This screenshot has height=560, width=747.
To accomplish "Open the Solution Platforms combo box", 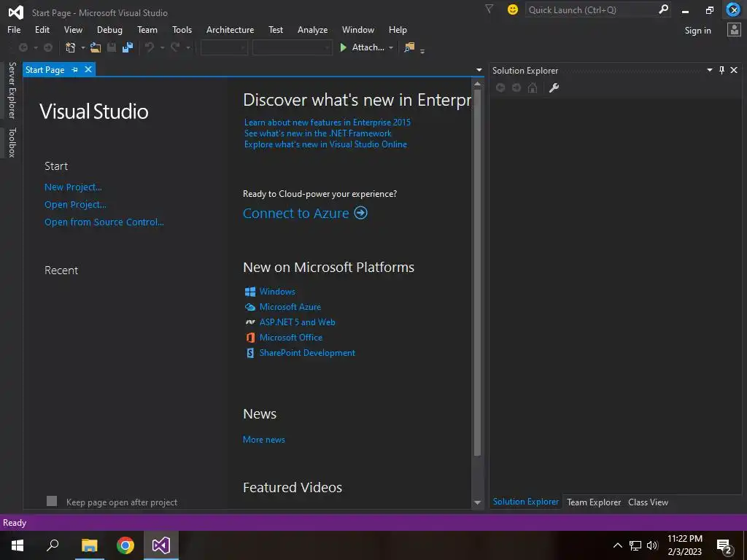I will (x=292, y=47).
